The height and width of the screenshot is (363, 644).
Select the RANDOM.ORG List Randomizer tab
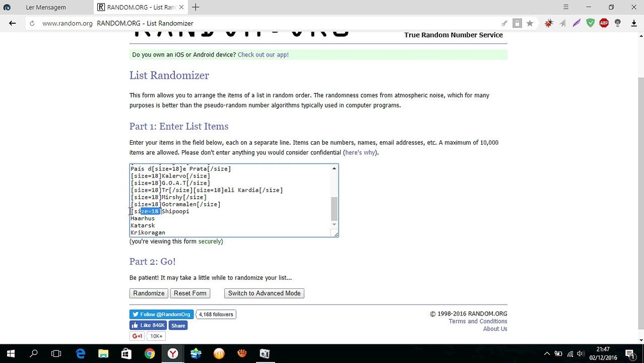tap(140, 7)
